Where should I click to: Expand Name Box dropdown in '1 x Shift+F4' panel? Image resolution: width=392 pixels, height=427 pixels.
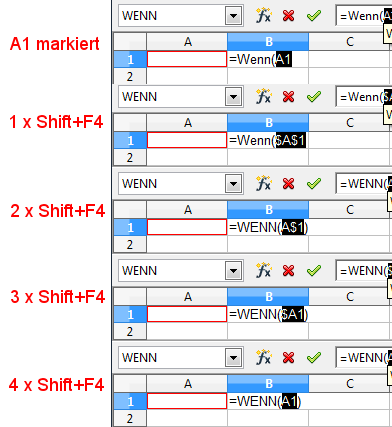[x=233, y=97]
